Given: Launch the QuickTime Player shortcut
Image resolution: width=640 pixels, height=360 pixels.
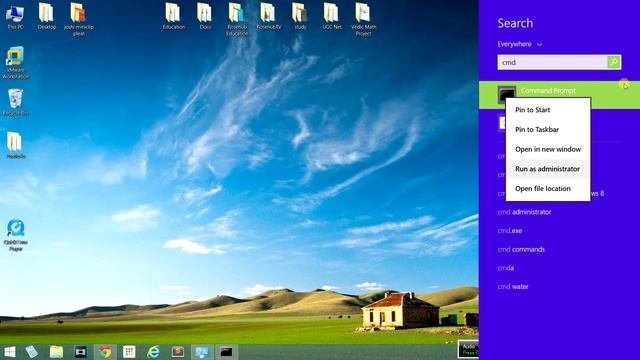Looking at the screenshot, I should 16,235.
